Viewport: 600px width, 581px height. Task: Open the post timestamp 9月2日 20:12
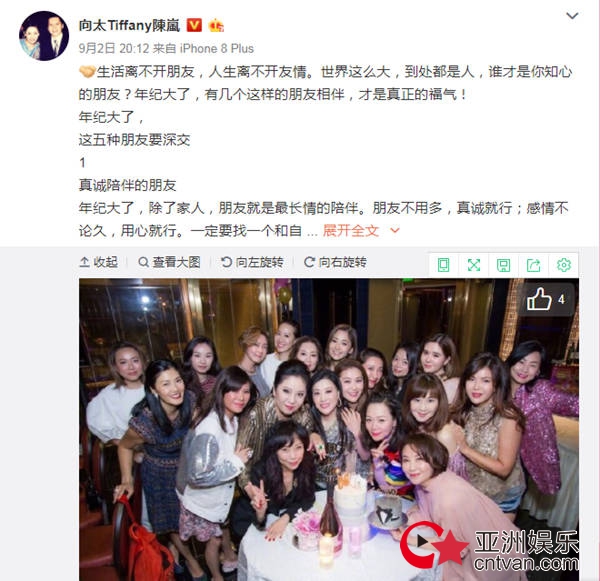click(x=114, y=49)
